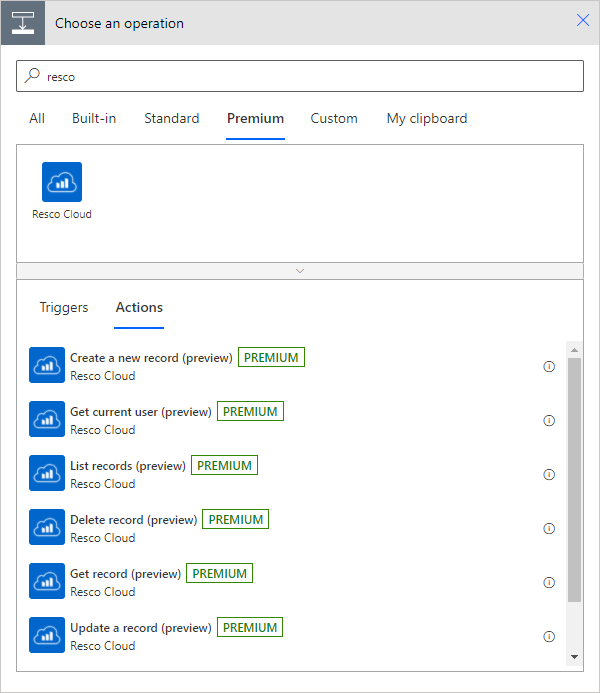600x693 pixels.
Task: Open the My clipboard tab
Action: coord(427,118)
